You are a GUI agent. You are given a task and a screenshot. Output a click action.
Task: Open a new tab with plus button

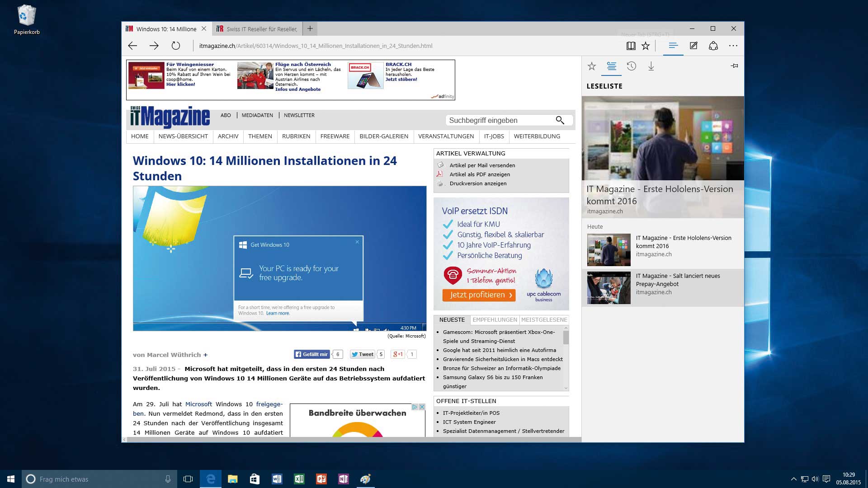tap(310, 29)
